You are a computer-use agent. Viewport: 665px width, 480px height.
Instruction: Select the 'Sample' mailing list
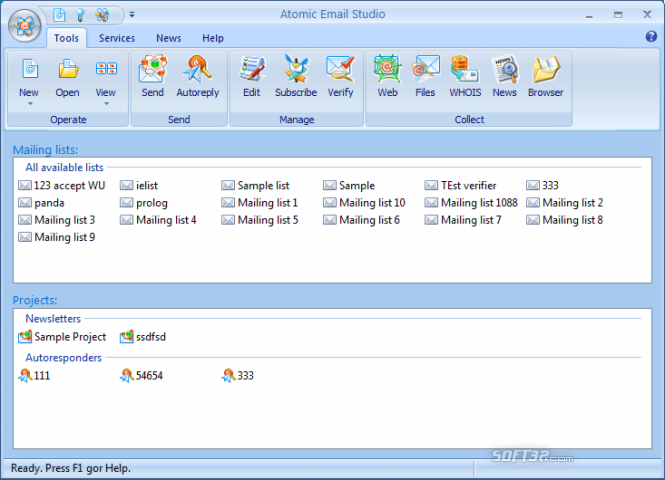pyautogui.click(x=349, y=185)
